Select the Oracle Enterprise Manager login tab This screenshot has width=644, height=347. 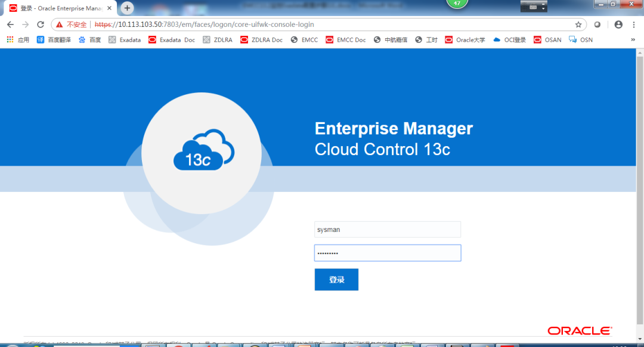point(60,8)
